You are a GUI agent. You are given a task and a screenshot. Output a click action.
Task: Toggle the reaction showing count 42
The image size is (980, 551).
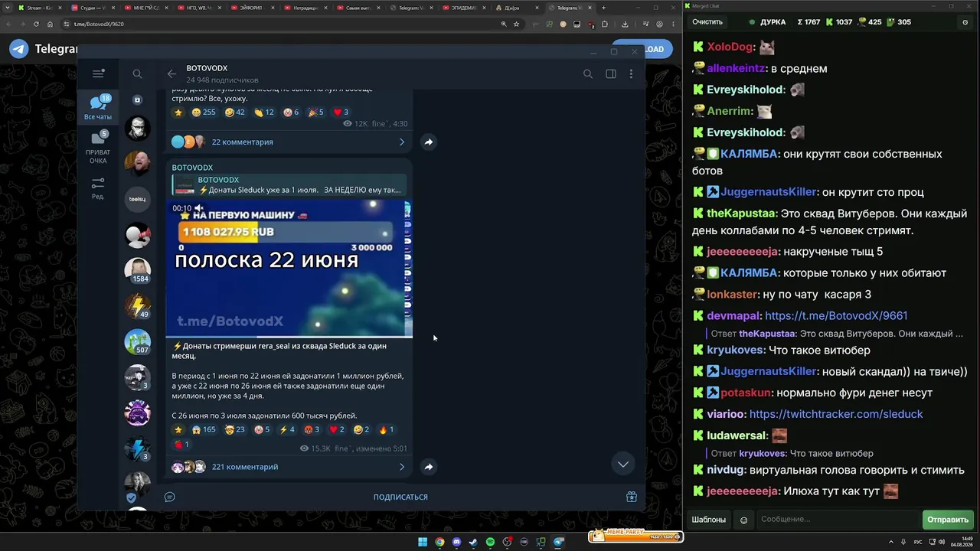[x=235, y=112]
